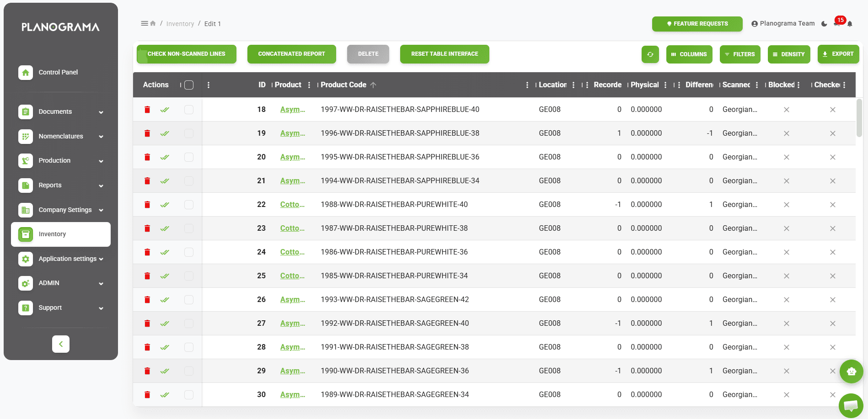Click the trash icon for row 25
Viewport: 868px width, 419px height.
(x=147, y=276)
